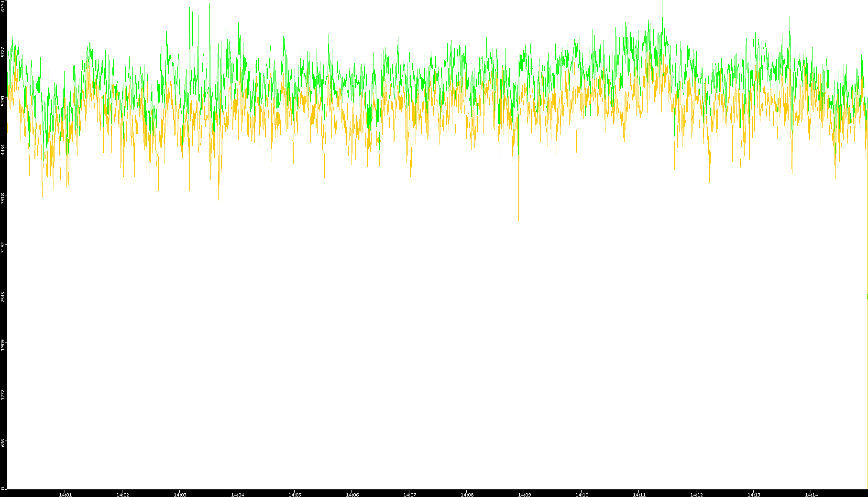Click the tallest green spike after 14:11
The image size is (868, 497).
click(x=662, y=2)
